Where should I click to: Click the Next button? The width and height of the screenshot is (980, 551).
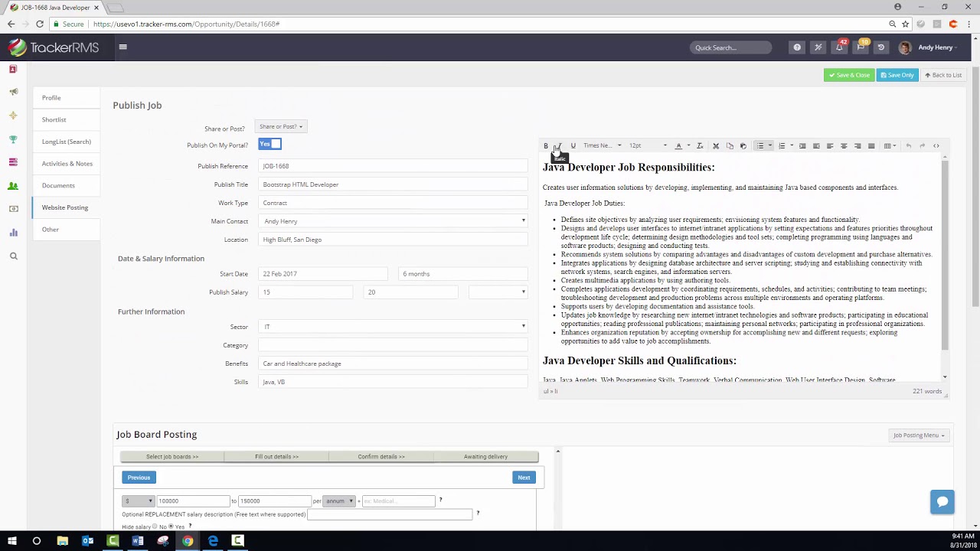coord(524,478)
